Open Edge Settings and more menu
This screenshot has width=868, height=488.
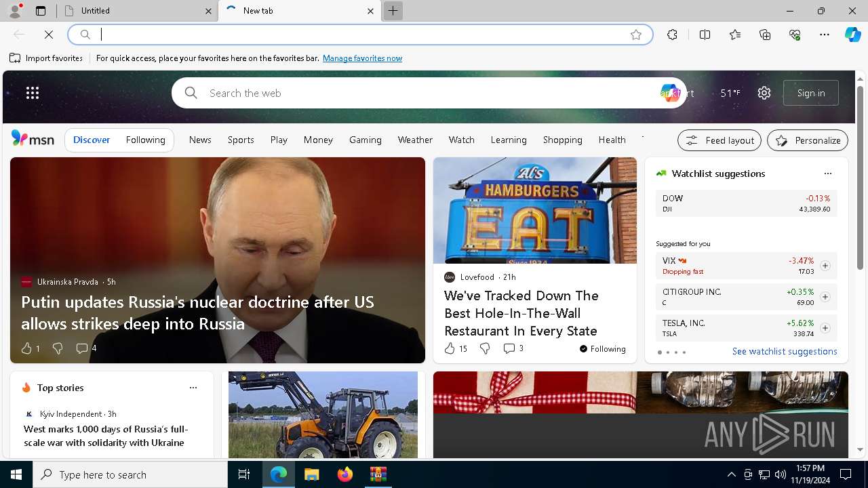coord(825,35)
